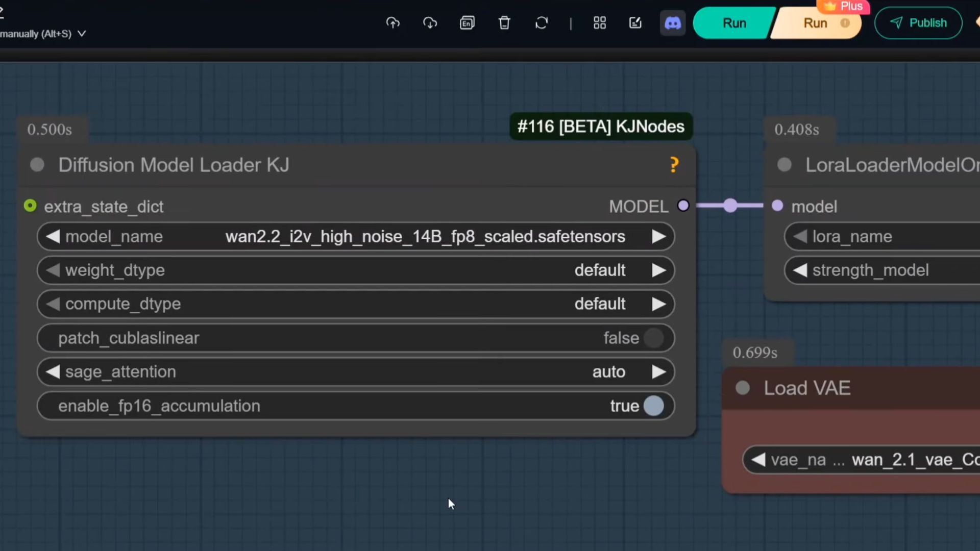Click the download cloud icon

click(430, 23)
